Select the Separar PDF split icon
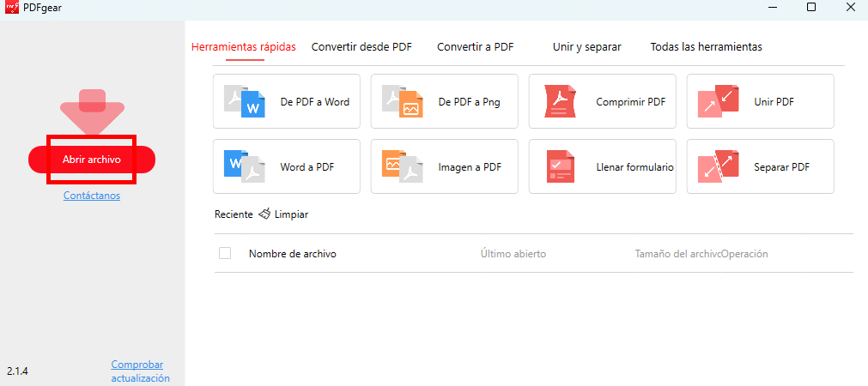This screenshot has width=868, height=386. pos(719,166)
